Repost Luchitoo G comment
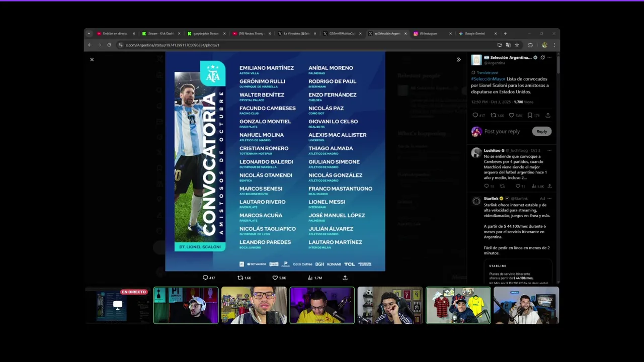 click(502, 186)
